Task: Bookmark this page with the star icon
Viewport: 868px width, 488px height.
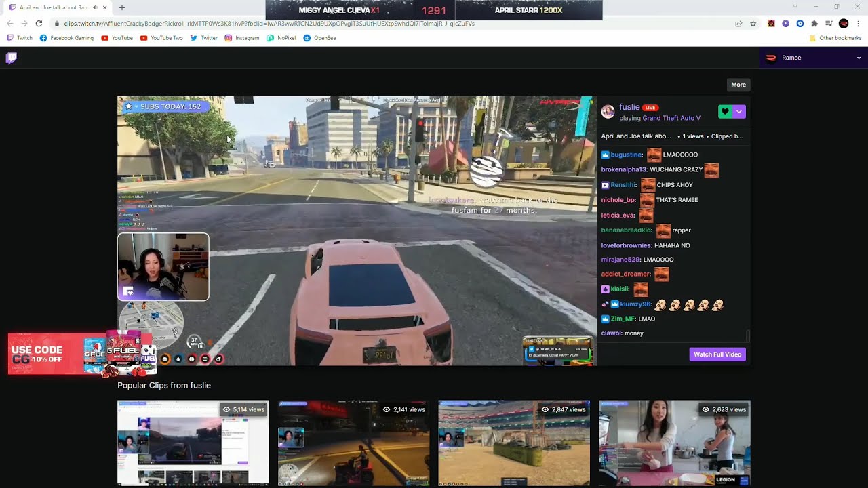Action: click(x=753, y=24)
